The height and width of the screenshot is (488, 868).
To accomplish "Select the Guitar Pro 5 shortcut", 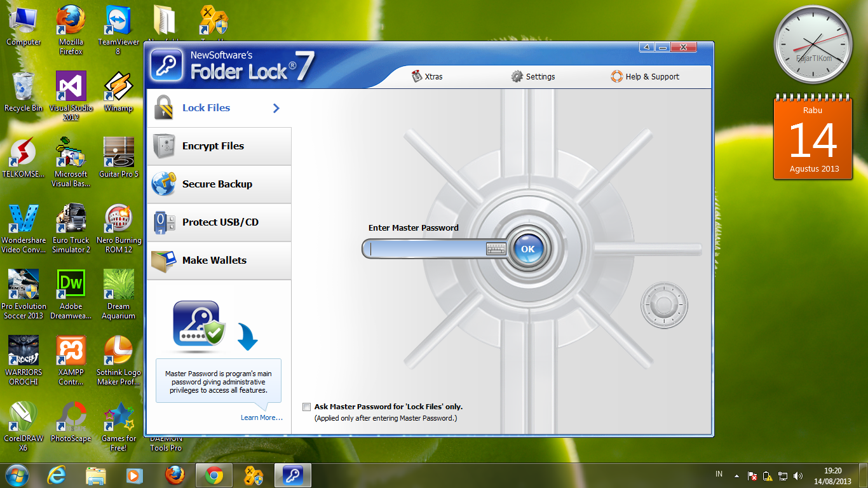I will pyautogui.click(x=118, y=159).
